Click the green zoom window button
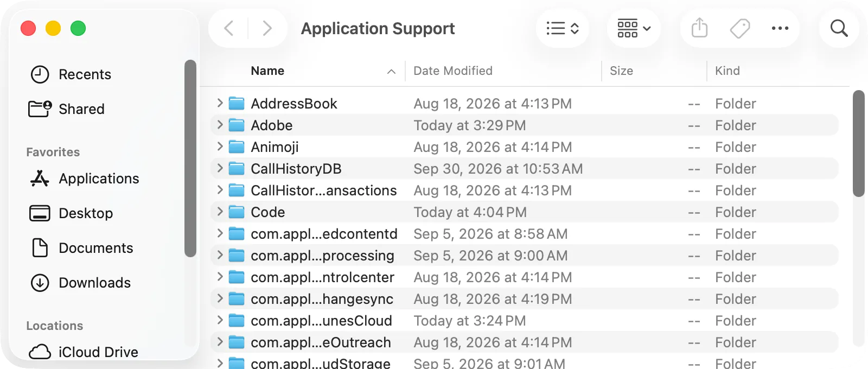The image size is (868, 369). point(78,28)
